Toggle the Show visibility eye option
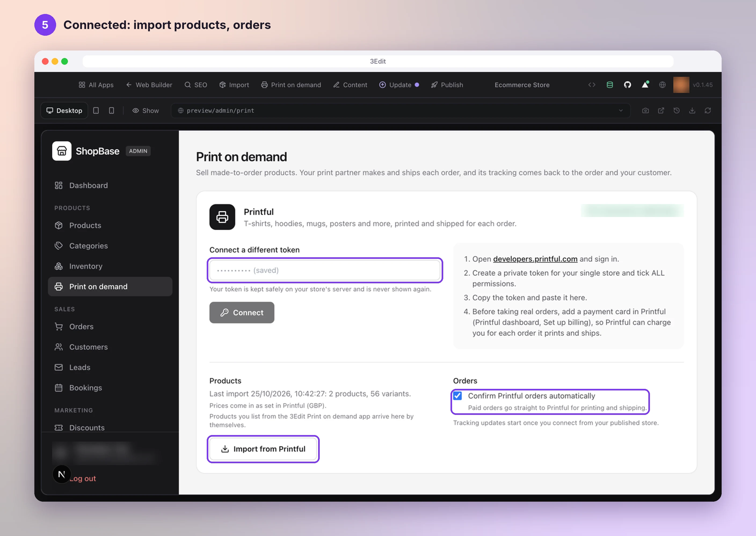This screenshot has width=756, height=536. [x=146, y=111]
